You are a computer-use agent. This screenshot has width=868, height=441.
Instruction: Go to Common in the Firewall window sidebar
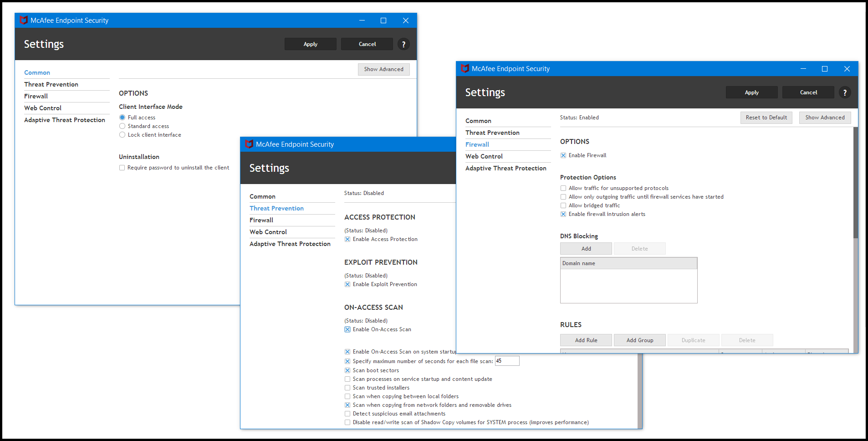tap(479, 121)
